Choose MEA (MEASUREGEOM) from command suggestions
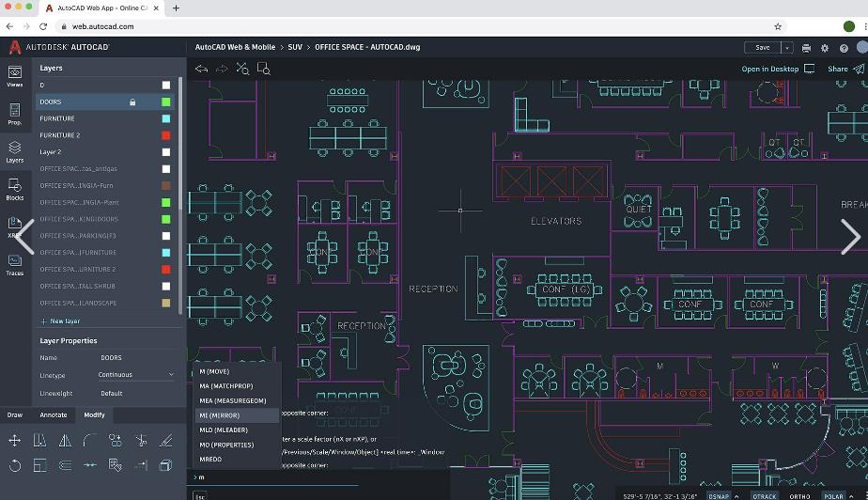 [x=237, y=401]
